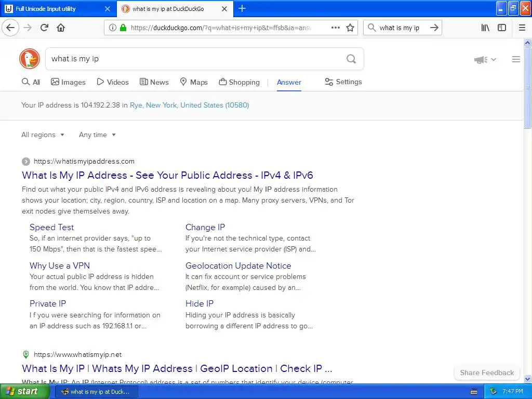Open the Change IP sitelink
Screen dimensions: 532x399
[205, 228]
